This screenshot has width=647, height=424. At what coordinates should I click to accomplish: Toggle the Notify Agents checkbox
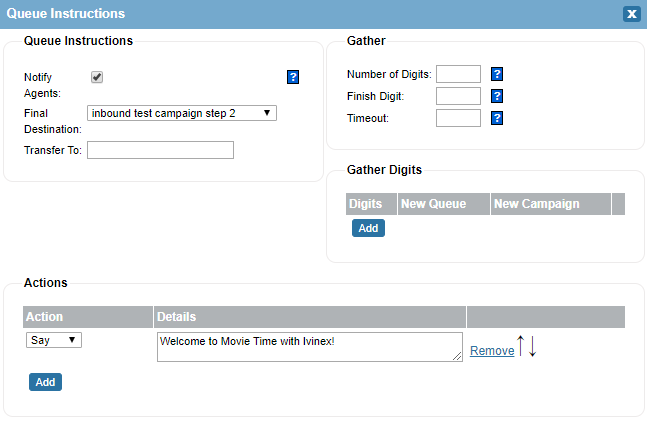coord(97,77)
